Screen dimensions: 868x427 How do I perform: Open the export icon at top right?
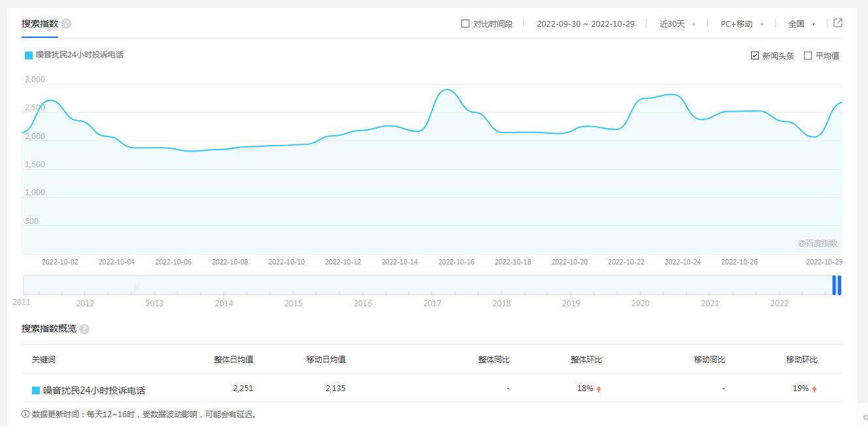point(837,22)
